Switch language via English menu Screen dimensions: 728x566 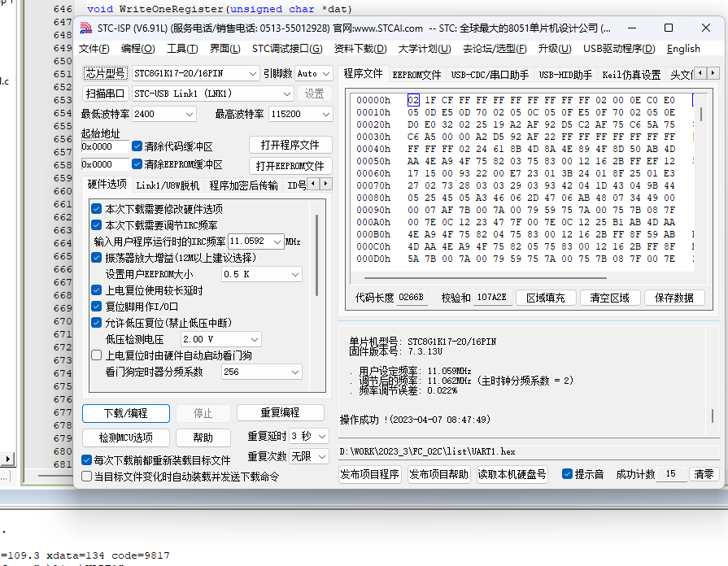[x=683, y=49]
